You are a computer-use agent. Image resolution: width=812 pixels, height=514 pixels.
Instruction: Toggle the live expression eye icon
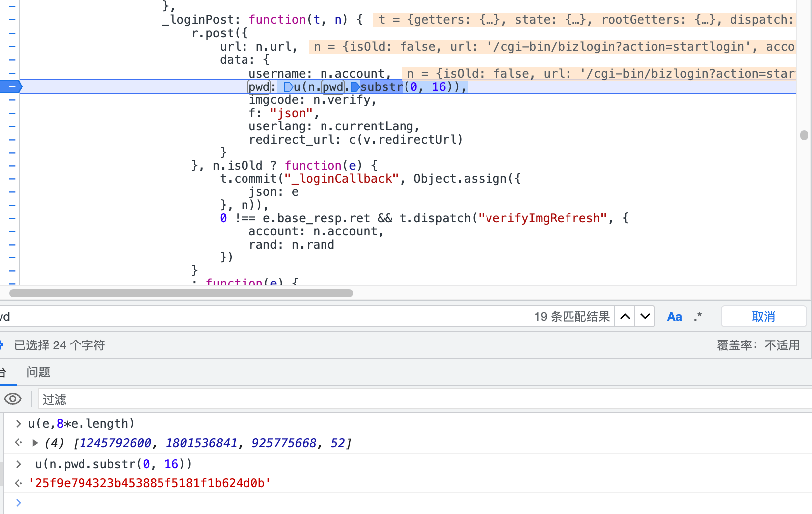tap(13, 399)
